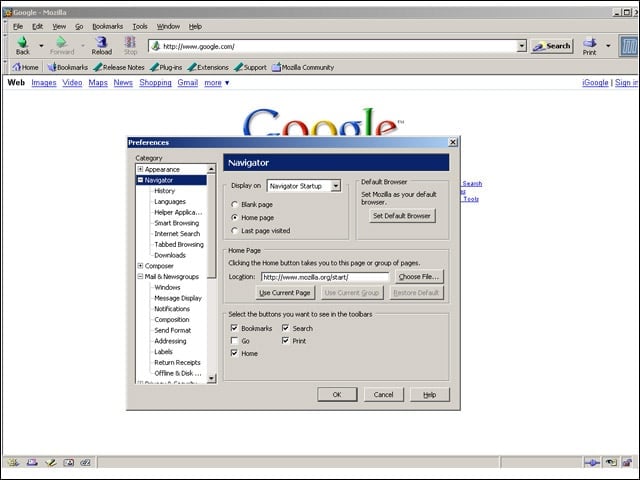Open Navigator from the status bar component icon

coord(13,462)
